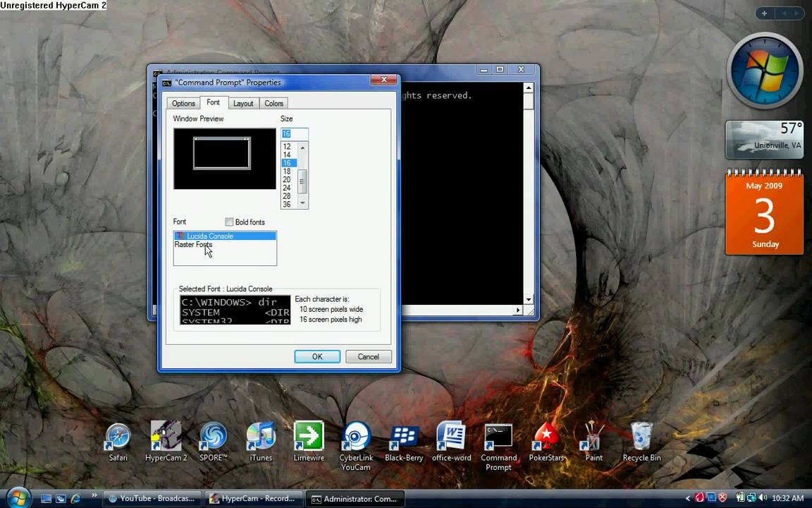
Task: Show hidden system tray icons arrow
Action: [688, 499]
